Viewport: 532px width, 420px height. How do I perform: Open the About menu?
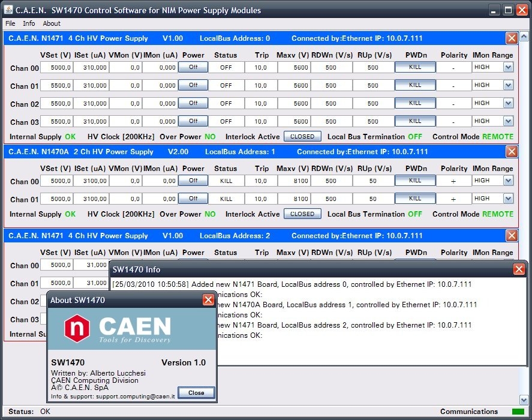coord(52,23)
